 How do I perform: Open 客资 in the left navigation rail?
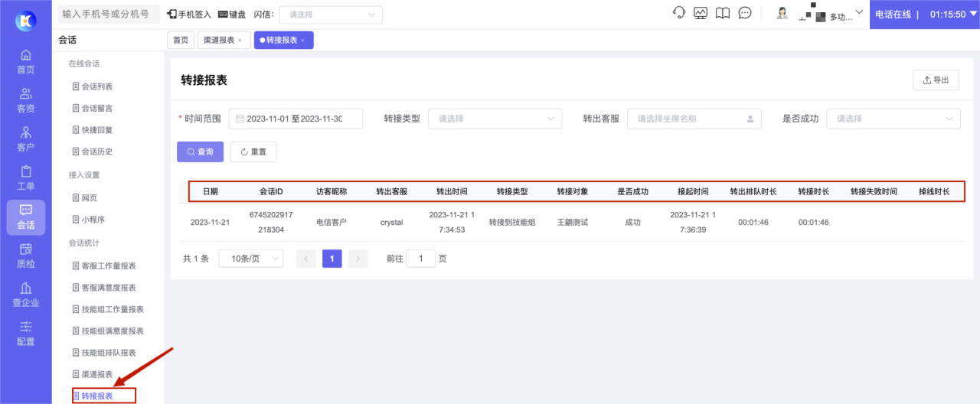26,101
